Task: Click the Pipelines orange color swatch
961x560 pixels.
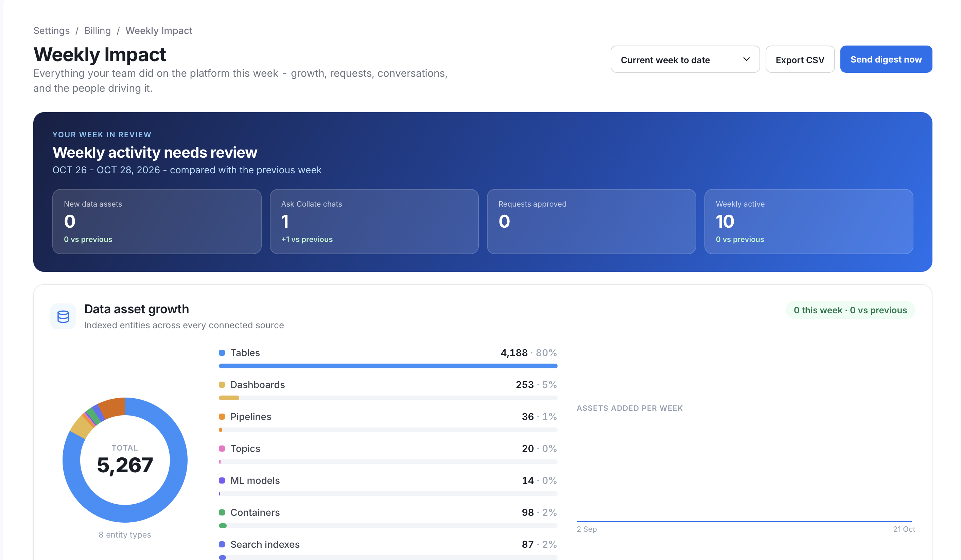Action: point(222,417)
